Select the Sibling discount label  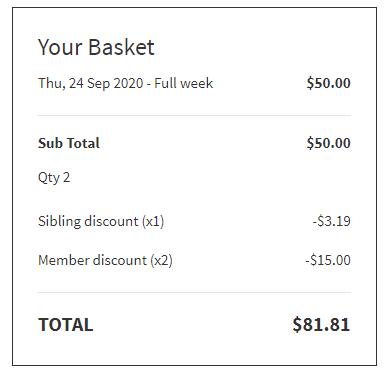pyautogui.click(x=88, y=221)
